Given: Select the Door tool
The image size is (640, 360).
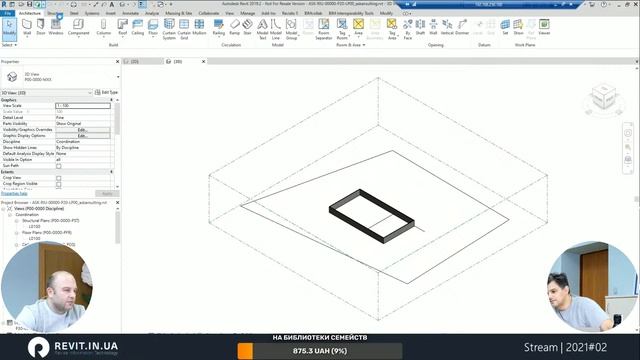Looking at the screenshot, I should tap(41, 27).
